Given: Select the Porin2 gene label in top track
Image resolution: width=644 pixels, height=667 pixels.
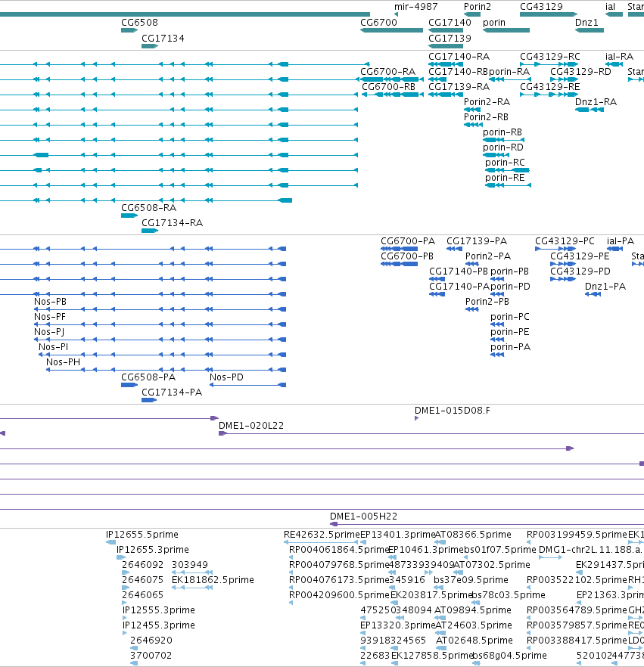Looking at the screenshot, I should point(478,7).
